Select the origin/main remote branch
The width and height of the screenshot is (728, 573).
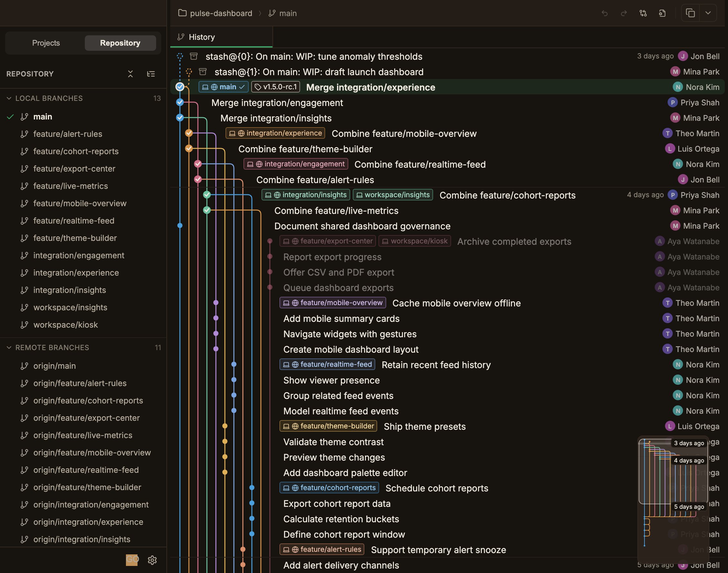(x=83, y=366)
